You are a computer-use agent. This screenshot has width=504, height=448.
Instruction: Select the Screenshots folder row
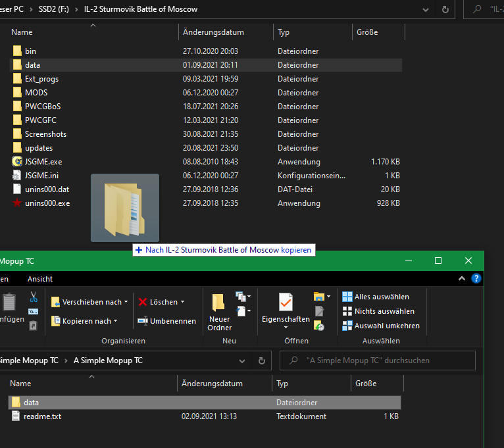coord(206,134)
